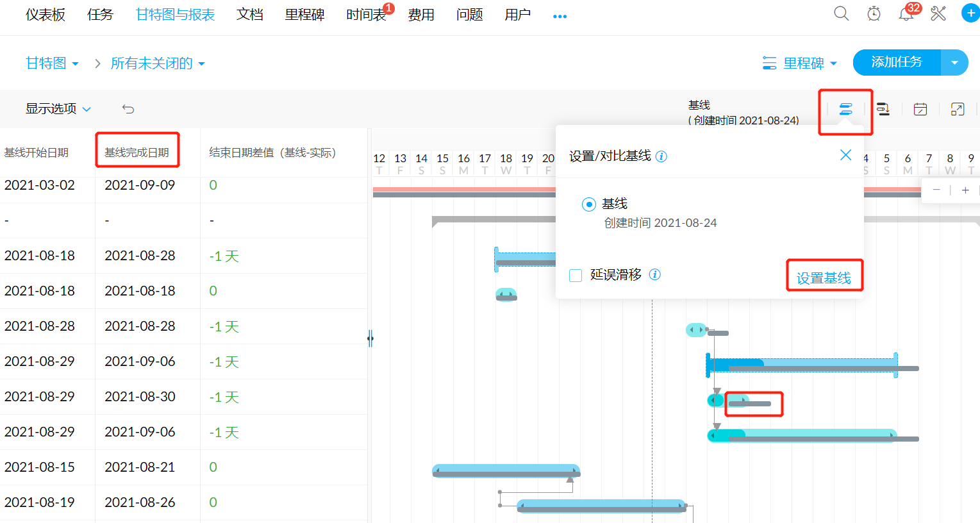Click the wrench tools icon
Image resolution: width=980 pixels, height=523 pixels.
937,13
